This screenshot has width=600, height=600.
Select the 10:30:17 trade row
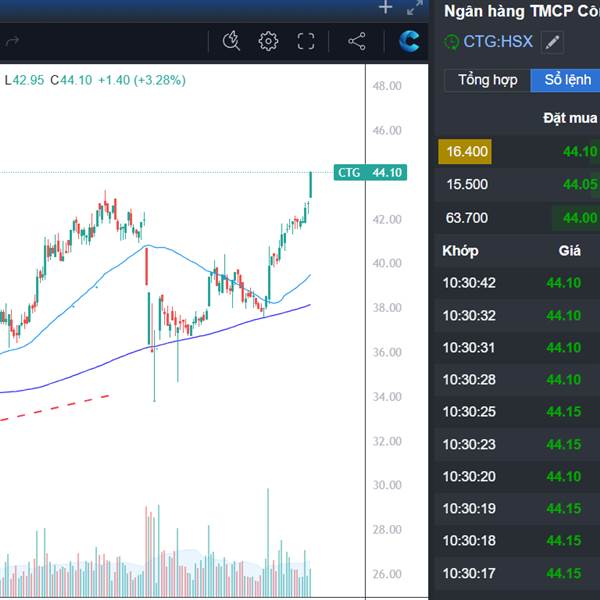(x=517, y=573)
